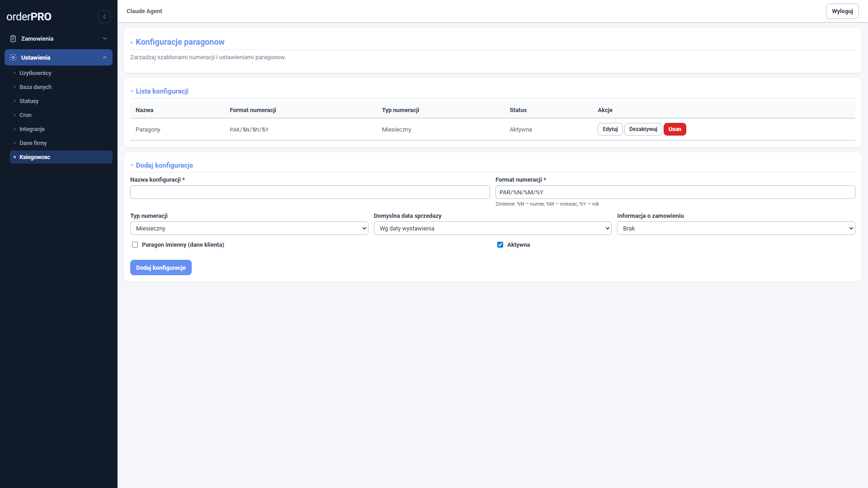Uncheck the Aktywna checkbox

[x=500, y=245]
